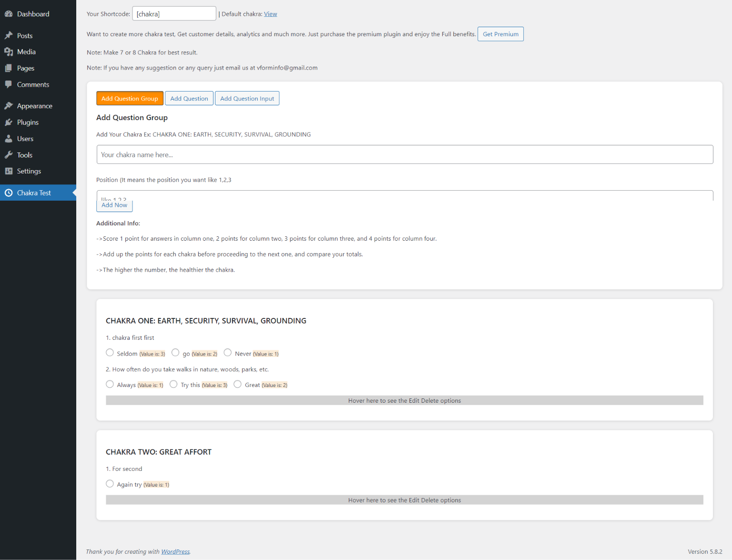Select the 'Try this' radio option

tap(173, 384)
